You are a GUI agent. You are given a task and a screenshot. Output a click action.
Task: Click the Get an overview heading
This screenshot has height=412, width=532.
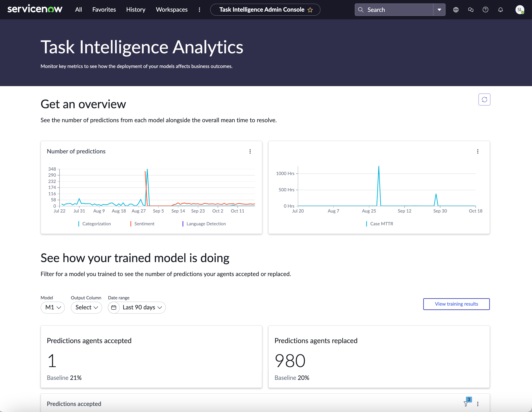point(83,104)
